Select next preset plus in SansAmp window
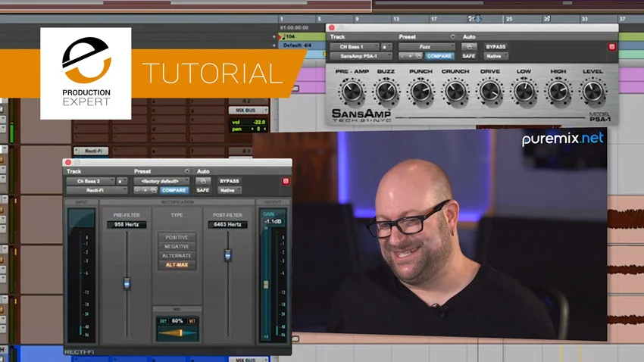This screenshot has width=644, height=362. click(x=410, y=56)
